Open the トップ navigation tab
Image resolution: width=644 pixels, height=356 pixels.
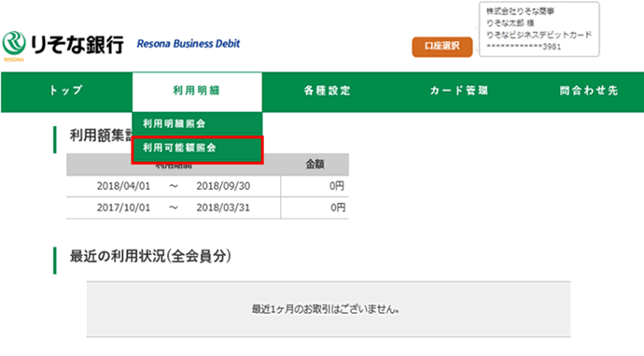point(66,91)
